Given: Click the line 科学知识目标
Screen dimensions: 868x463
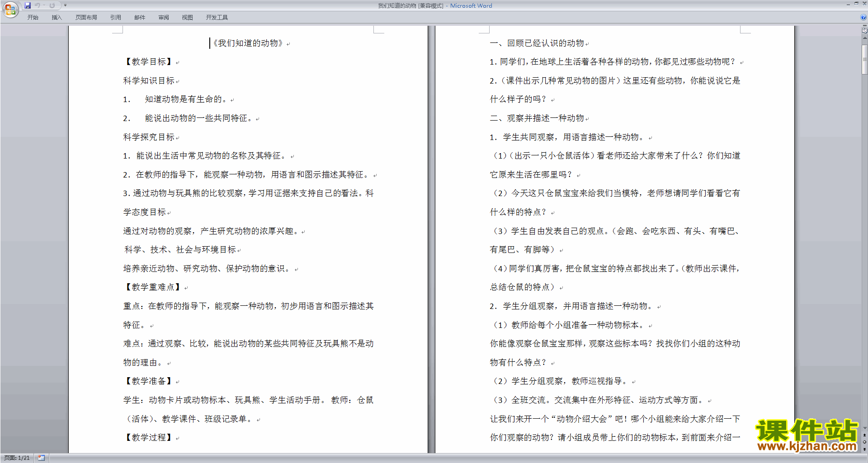Looking at the screenshot, I should (x=149, y=81).
